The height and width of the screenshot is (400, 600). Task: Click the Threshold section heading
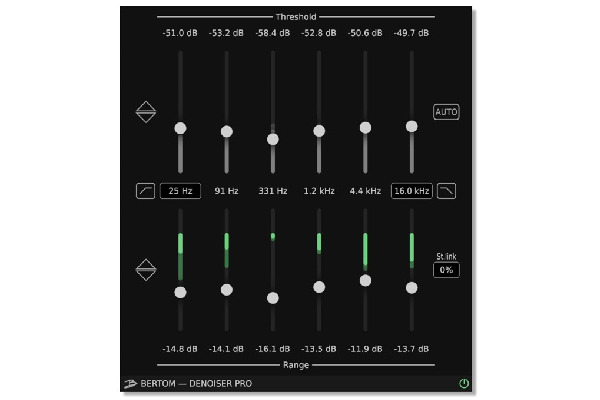pyautogui.click(x=296, y=17)
